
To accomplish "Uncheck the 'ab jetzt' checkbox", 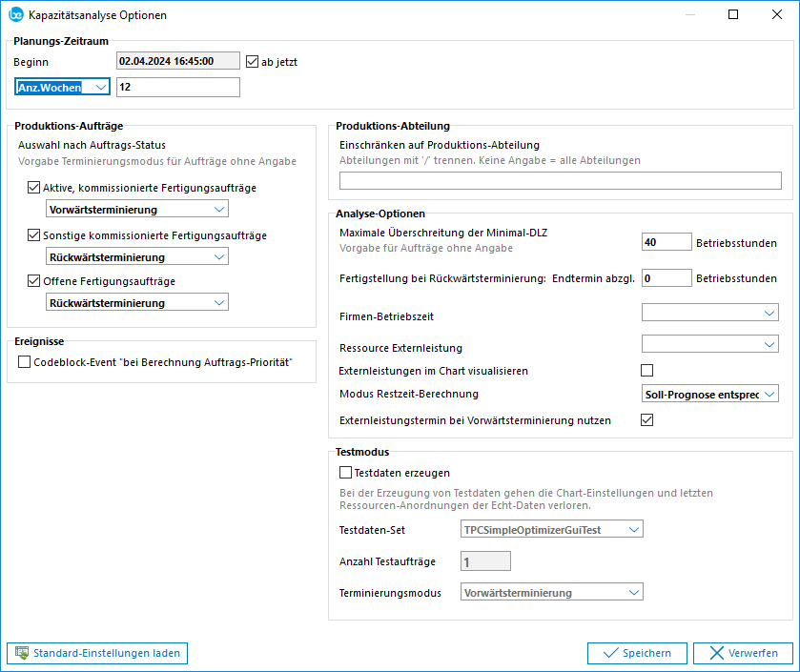I will coord(253,62).
